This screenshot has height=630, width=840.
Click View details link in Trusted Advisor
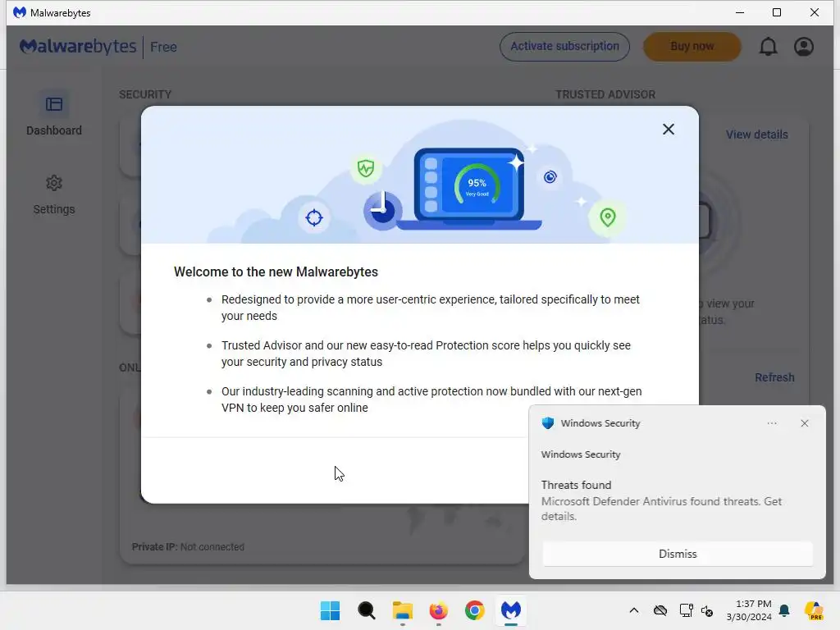[757, 135]
